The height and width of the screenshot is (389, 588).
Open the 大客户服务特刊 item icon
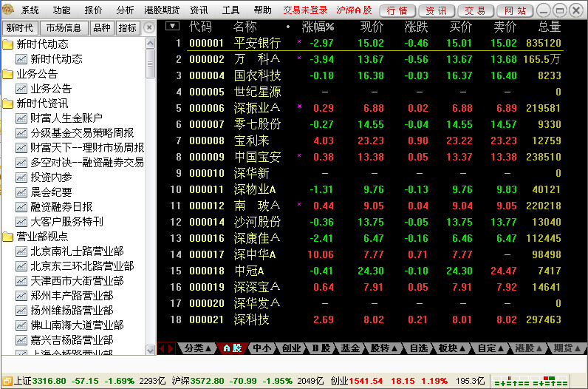pos(21,222)
